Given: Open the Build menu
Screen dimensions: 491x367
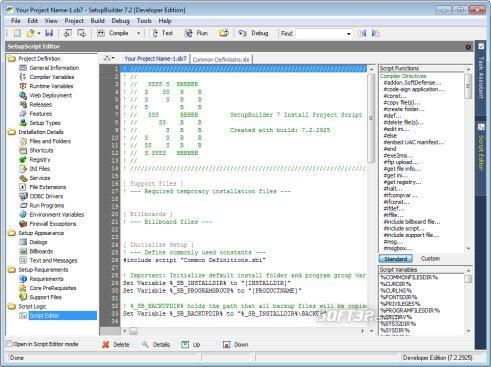Looking at the screenshot, I should tap(97, 21).
